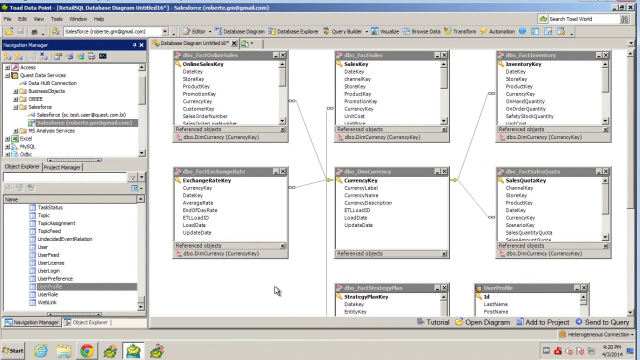Expand the Excel tree node
Image resolution: width=640 pixels, height=360 pixels.
tap(7, 139)
